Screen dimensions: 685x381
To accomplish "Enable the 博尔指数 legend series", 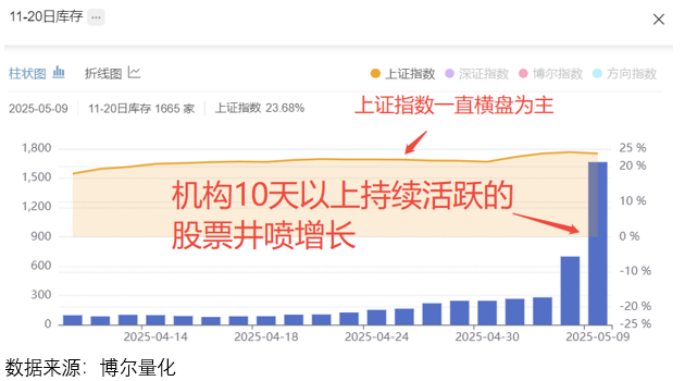I will 550,74.
